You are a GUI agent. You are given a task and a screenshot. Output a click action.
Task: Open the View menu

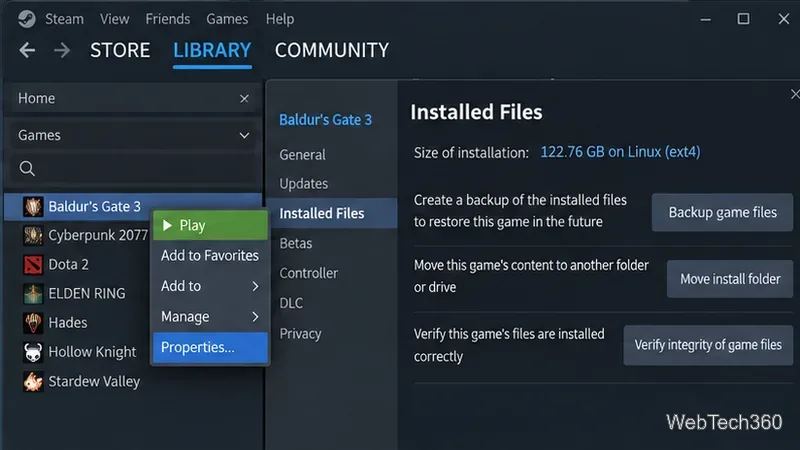[114, 19]
